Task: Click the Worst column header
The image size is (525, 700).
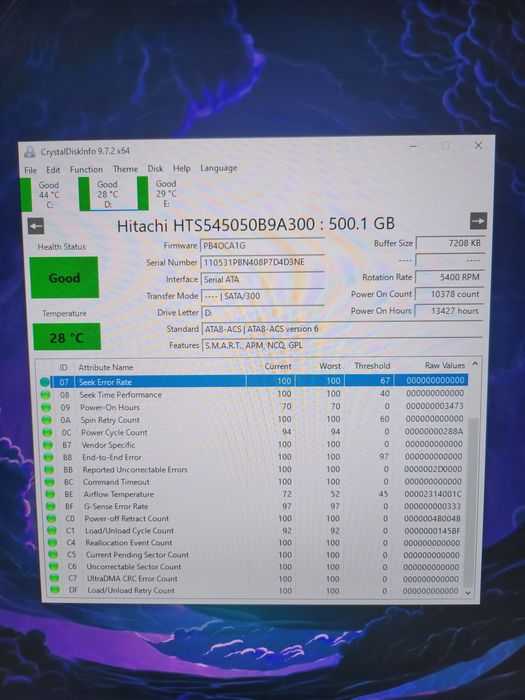Action: pyautogui.click(x=330, y=366)
